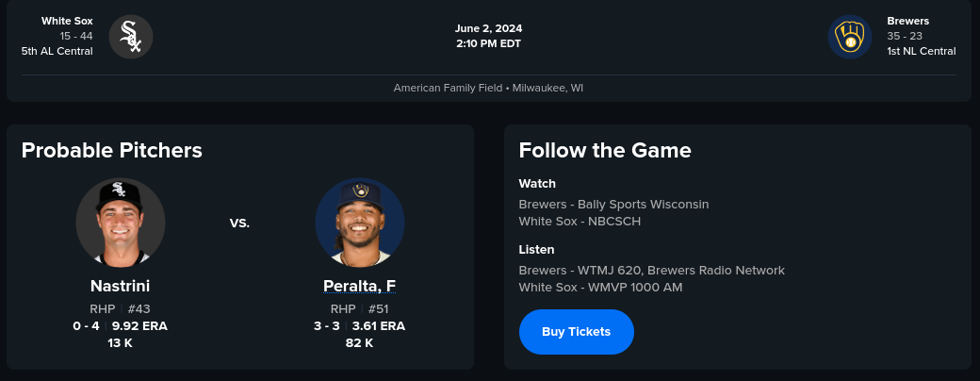The width and height of the screenshot is (980, 381).
Task: Click the WTMJ 620 radio listing
Action: [x=651, y=270]
